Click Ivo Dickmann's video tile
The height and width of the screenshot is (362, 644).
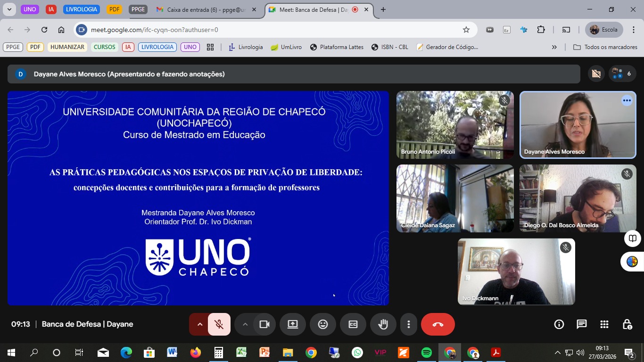click(516, 271)
